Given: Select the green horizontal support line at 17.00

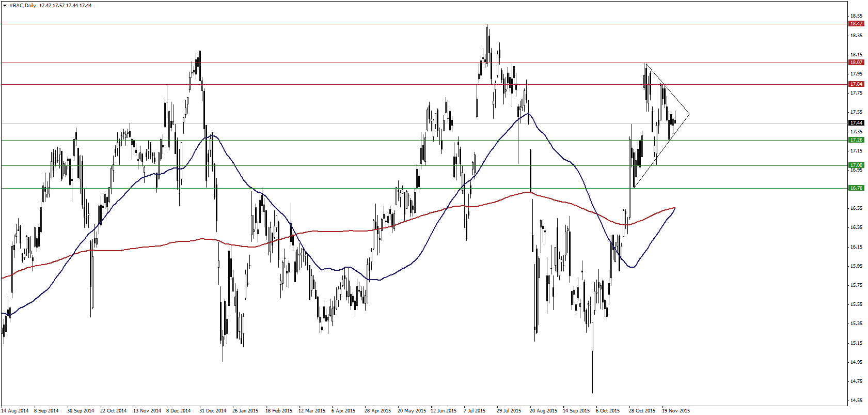Looking at the screenshot, I should click(x=423, y=165).
